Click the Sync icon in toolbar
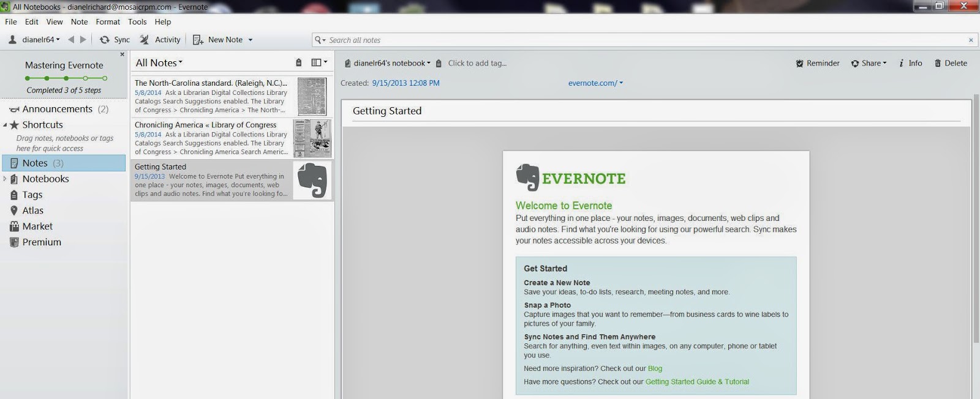 click(105, 40)
